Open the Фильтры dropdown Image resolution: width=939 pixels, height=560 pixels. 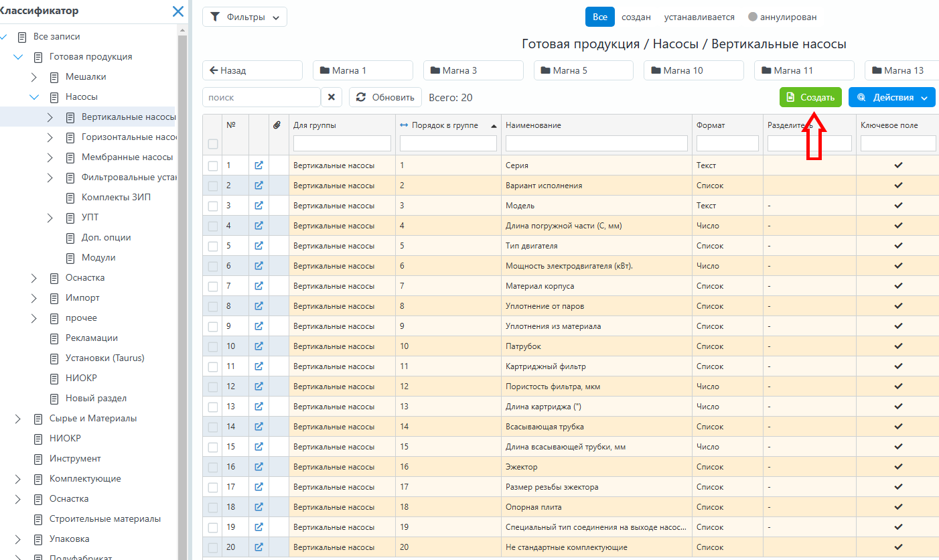pos(244,17)
